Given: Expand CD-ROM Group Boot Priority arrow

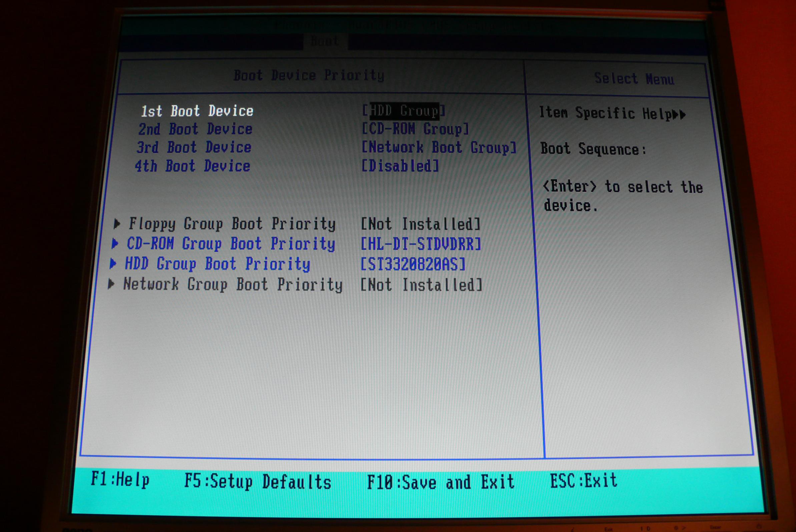Looking at the screenshot, I should tap(115, 243).
